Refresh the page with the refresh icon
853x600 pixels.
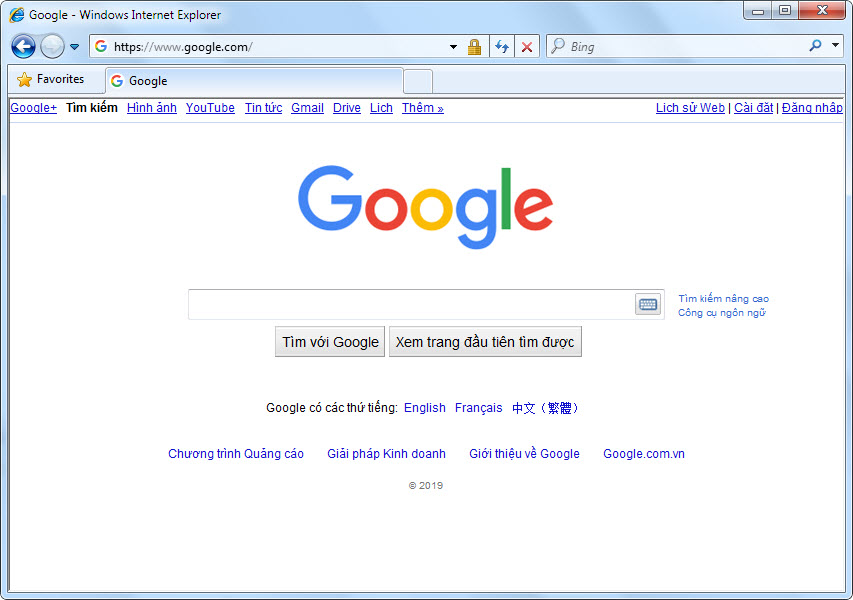click(x=502, y=47)
